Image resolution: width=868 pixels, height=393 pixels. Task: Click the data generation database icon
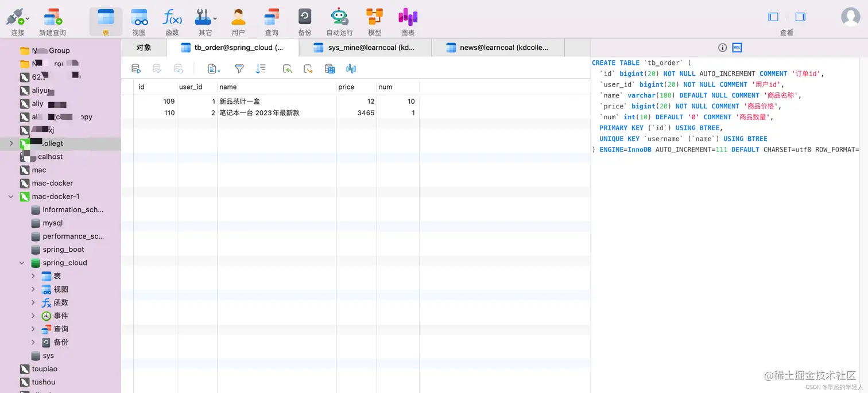coord(330,69)
